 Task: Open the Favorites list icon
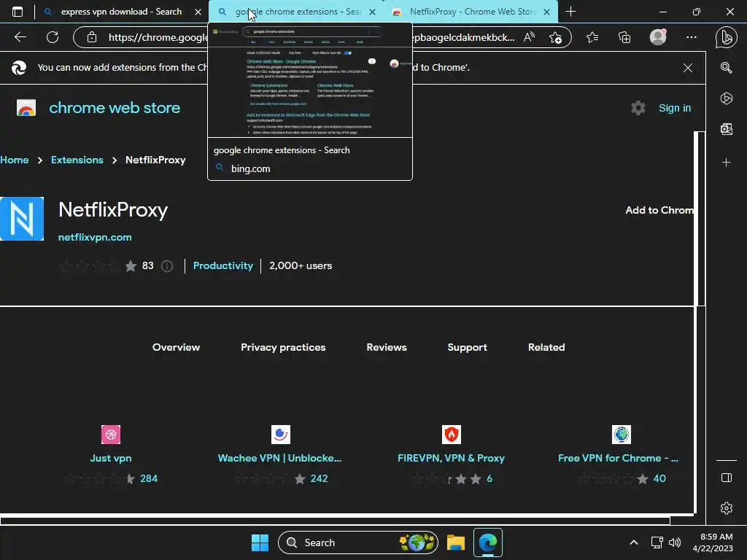592,37
